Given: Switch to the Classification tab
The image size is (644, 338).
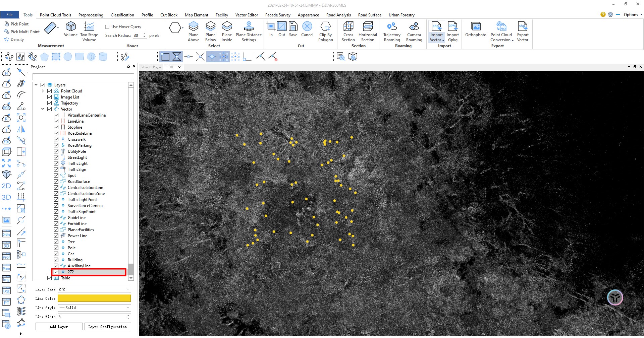Looking at the screenshot, I should click(122, 15).
